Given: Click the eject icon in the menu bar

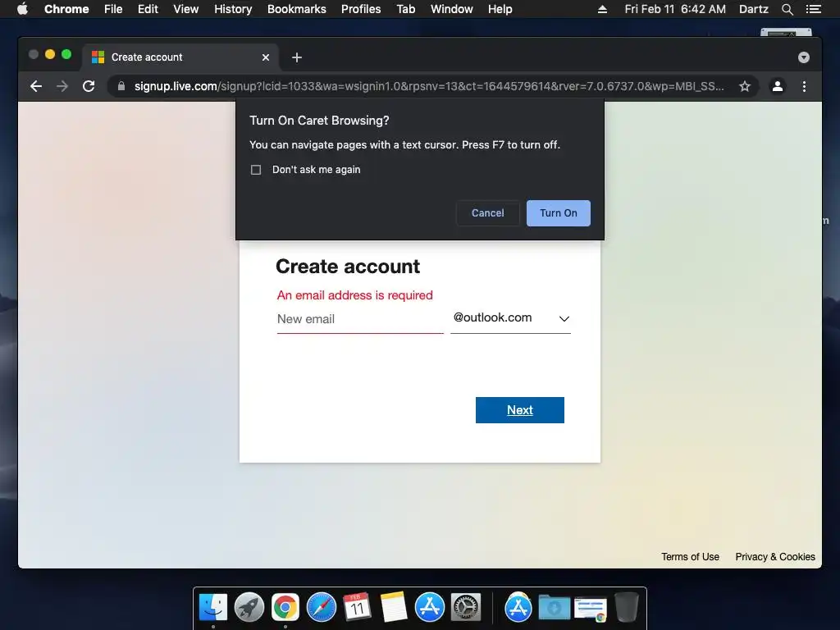Looking at the screenshot, I should (602, 9).
